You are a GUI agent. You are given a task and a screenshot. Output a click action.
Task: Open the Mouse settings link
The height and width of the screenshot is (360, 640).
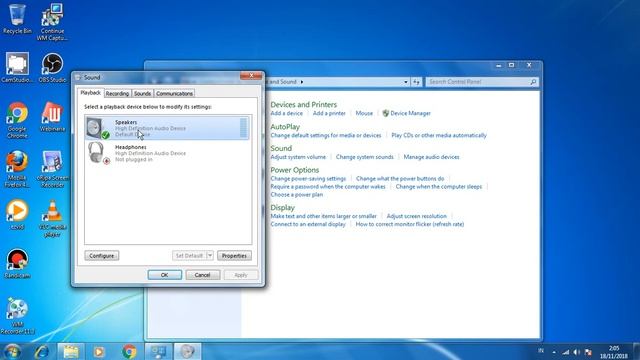(x=364, y=113)
